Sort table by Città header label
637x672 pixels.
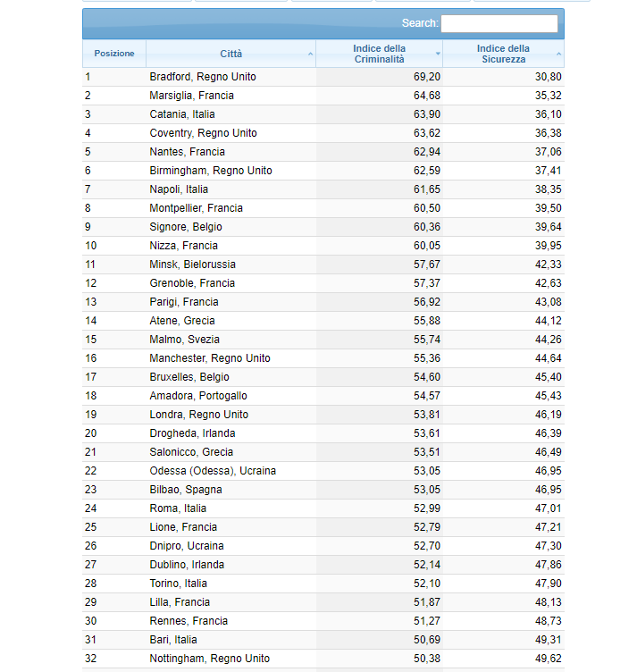coord(230,54)
